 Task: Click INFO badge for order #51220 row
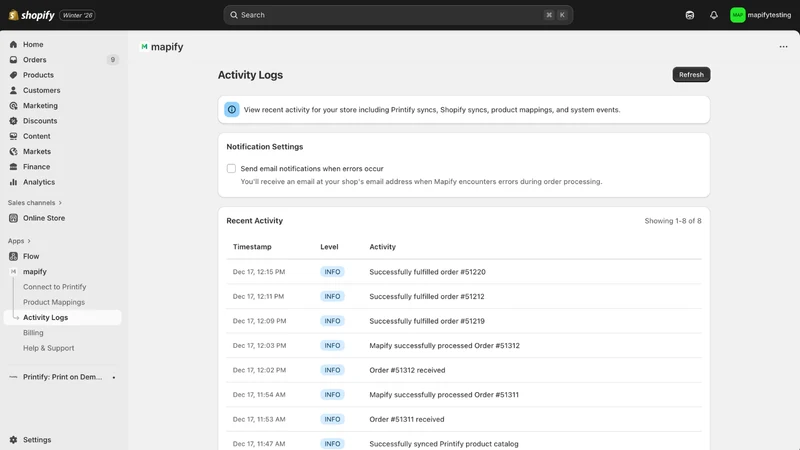[332, 272]
